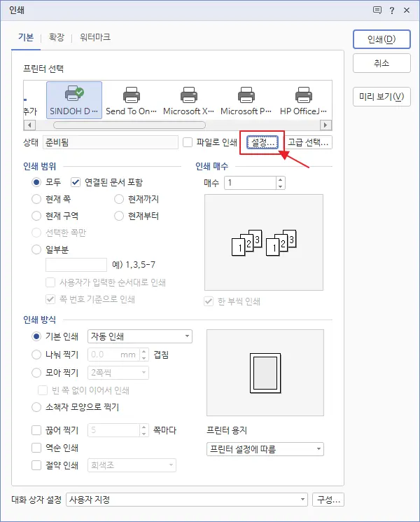
Task: Close the 인쇄 dialog
Action: tap(407, 11)
